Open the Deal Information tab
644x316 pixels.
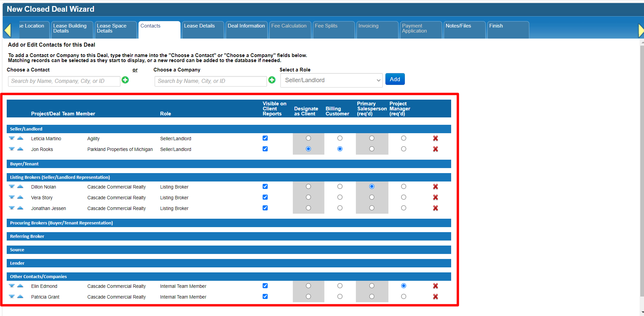(x=246, y=30)
